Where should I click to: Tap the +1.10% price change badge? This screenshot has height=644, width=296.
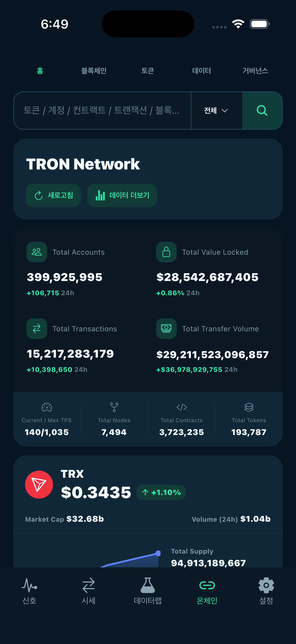(161, 492)
